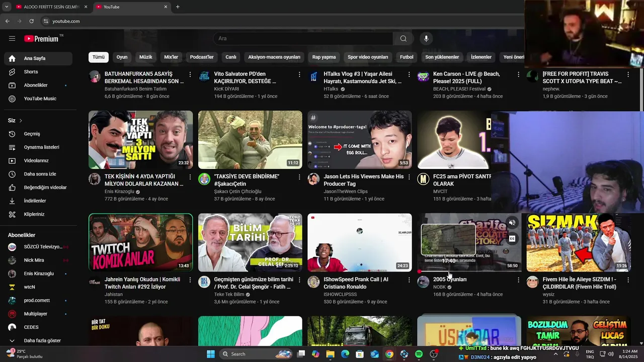
Task: Open Klipleriniz in sidebar
Action: 38,214
